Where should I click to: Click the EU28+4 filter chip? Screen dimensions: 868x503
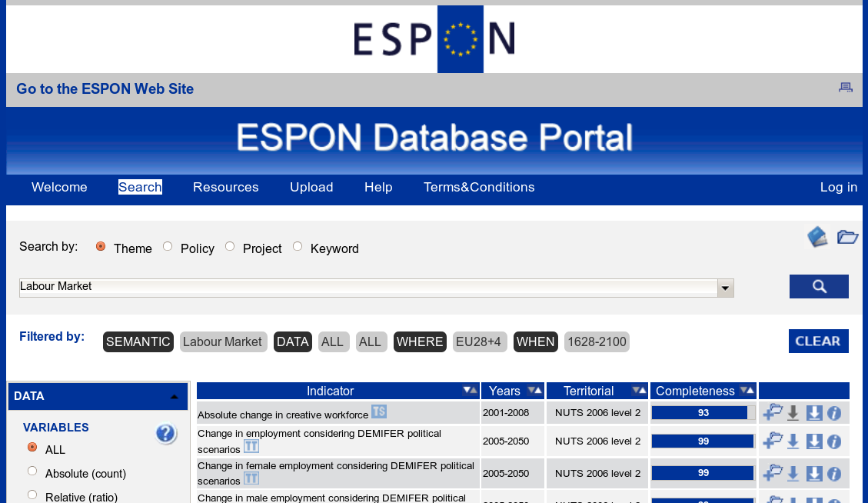coord(480,341)
